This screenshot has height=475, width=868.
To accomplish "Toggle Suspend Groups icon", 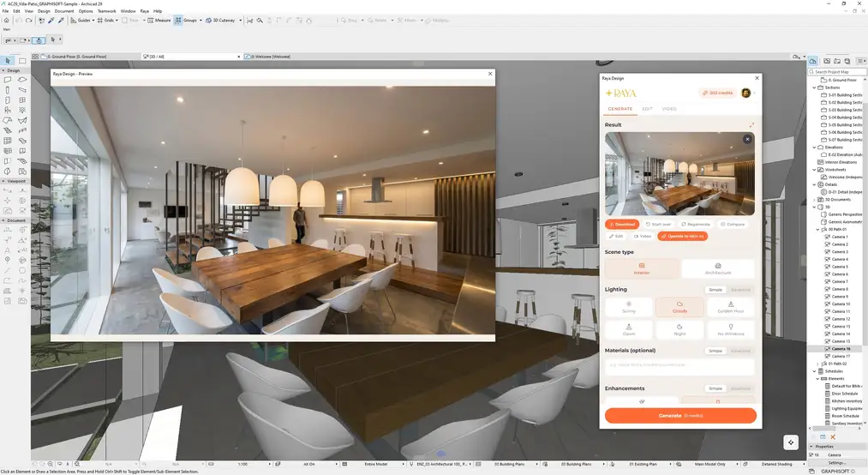I will [177, 20].
